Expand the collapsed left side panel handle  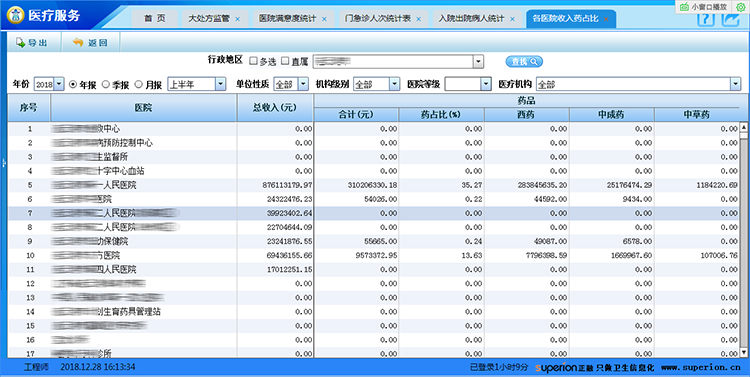3,163
